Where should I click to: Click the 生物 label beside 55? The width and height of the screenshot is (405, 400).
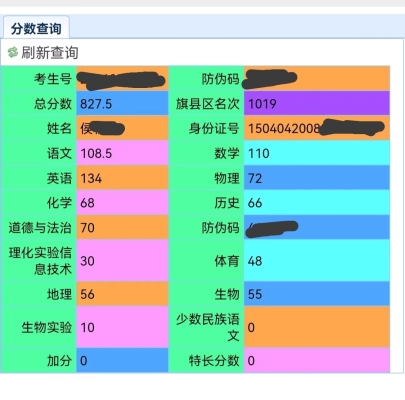(227, 294)
